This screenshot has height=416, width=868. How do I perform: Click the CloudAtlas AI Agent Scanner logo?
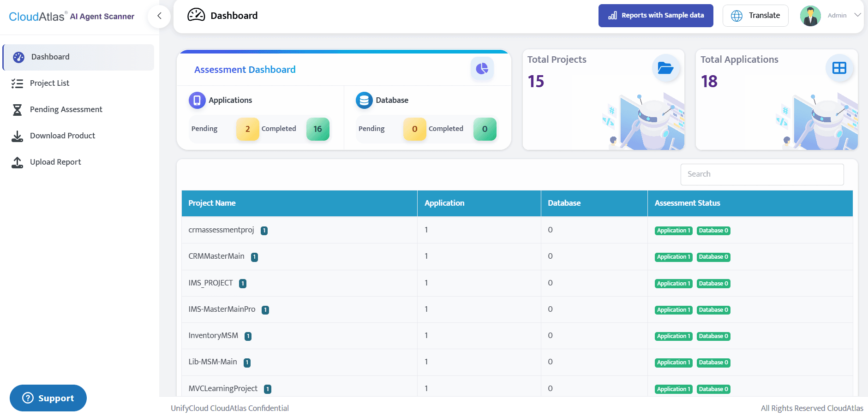point(72,17)
